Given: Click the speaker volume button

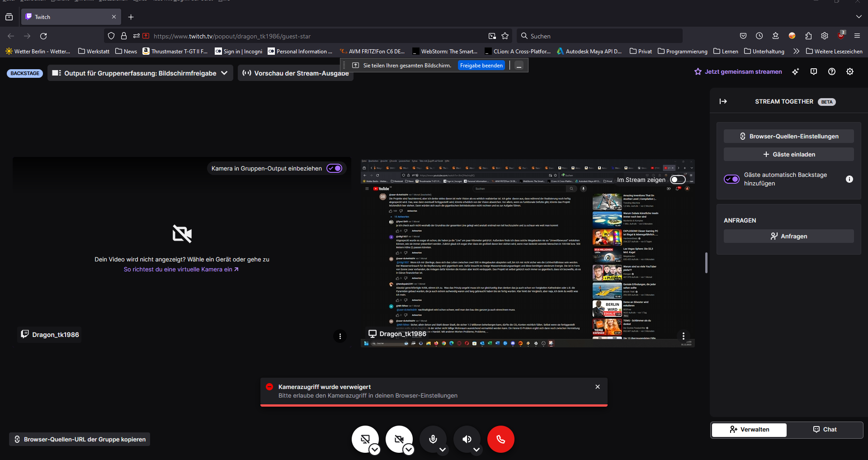Looking at the screenshot, I should click(467, 439).
